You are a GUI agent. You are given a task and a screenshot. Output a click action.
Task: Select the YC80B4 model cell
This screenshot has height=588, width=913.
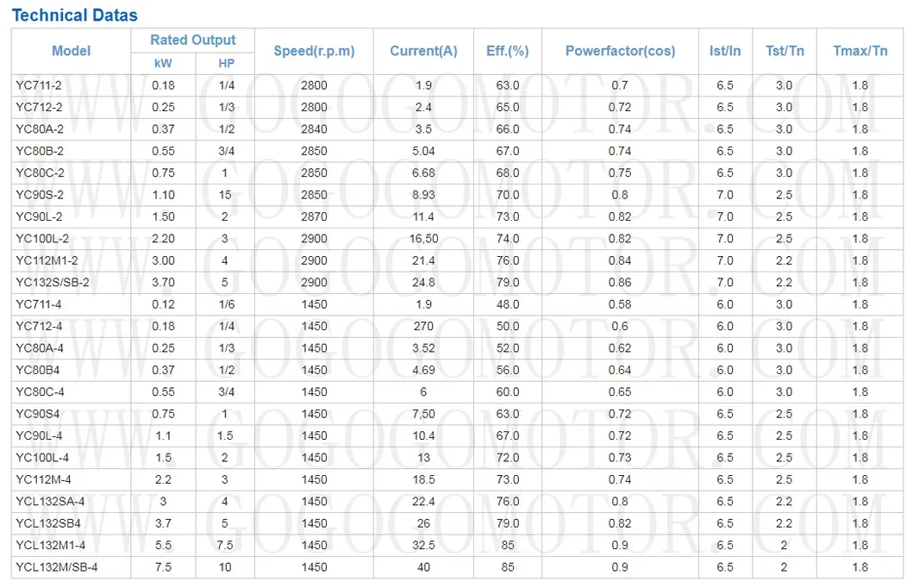click(38, 370)
